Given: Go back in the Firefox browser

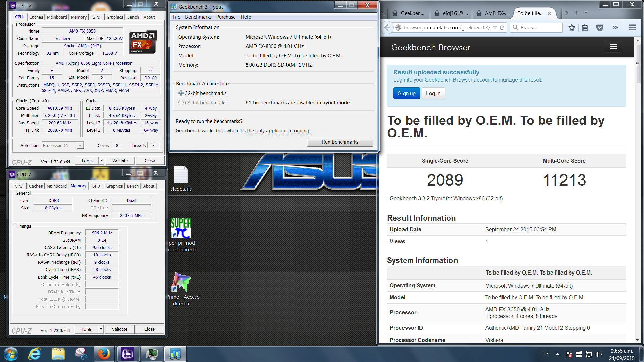Looking at the screenshot, I should click(387, 27).
